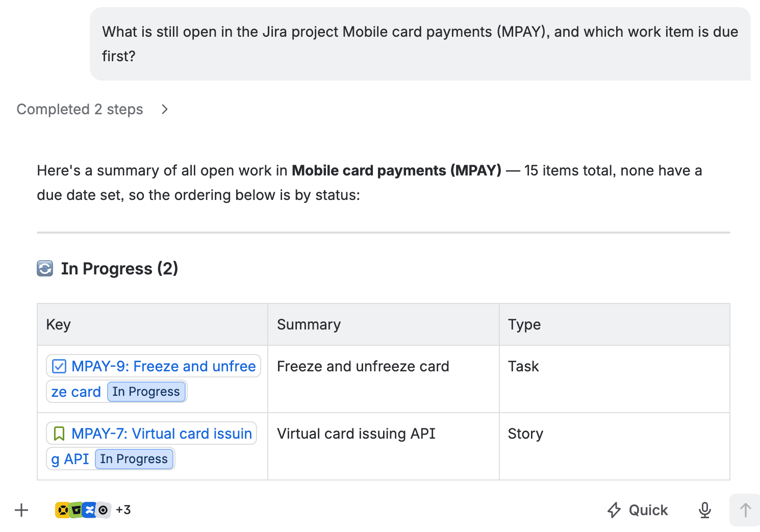The height and width of the screenshot is (532, 760).
Task: Click the 'Freeze and unfreeze card' summary cell
Action: coord(384,379)
